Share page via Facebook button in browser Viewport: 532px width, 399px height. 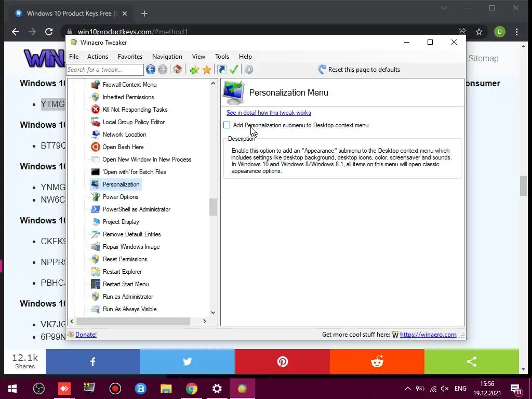pos(93,362)
